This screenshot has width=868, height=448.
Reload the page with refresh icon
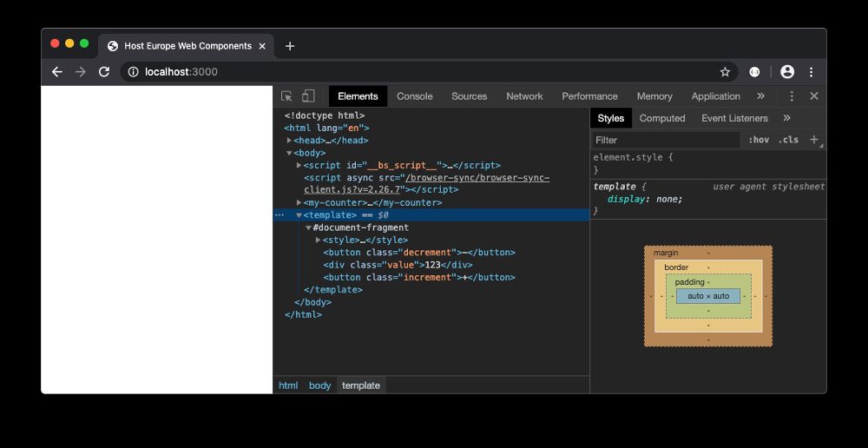click(104, 72)
